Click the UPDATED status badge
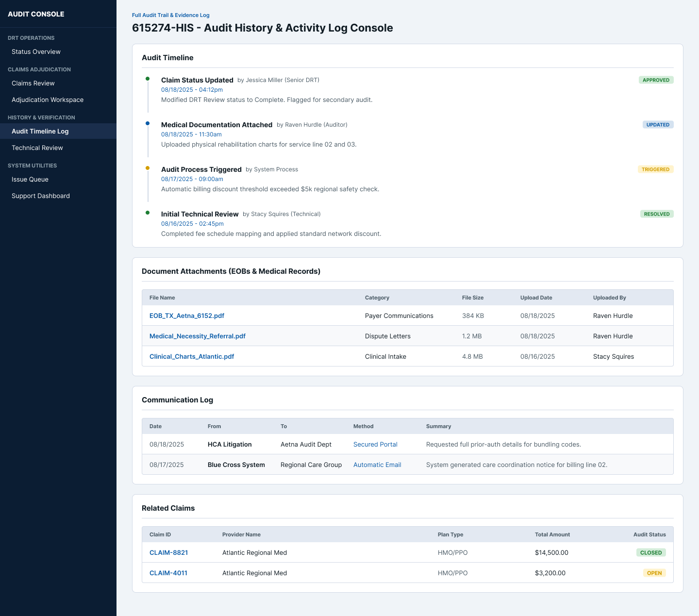 658,125
